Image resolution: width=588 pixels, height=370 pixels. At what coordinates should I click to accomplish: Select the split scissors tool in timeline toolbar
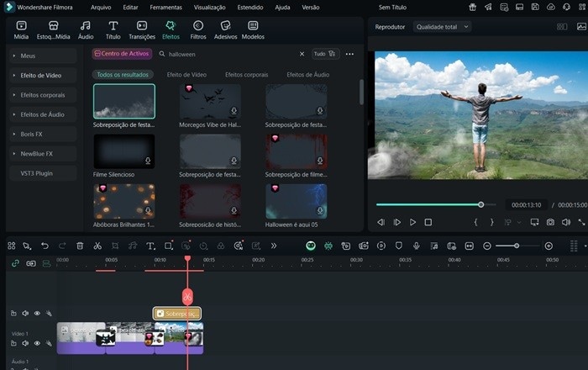point(97,246)
